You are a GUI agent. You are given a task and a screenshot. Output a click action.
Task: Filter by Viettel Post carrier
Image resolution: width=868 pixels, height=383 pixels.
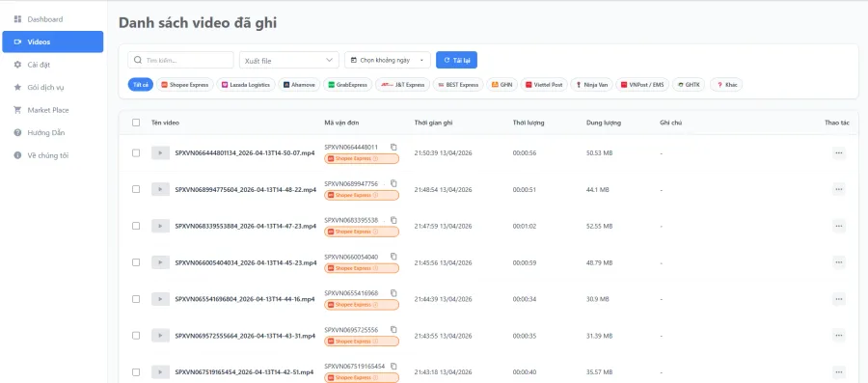[544, 85]
